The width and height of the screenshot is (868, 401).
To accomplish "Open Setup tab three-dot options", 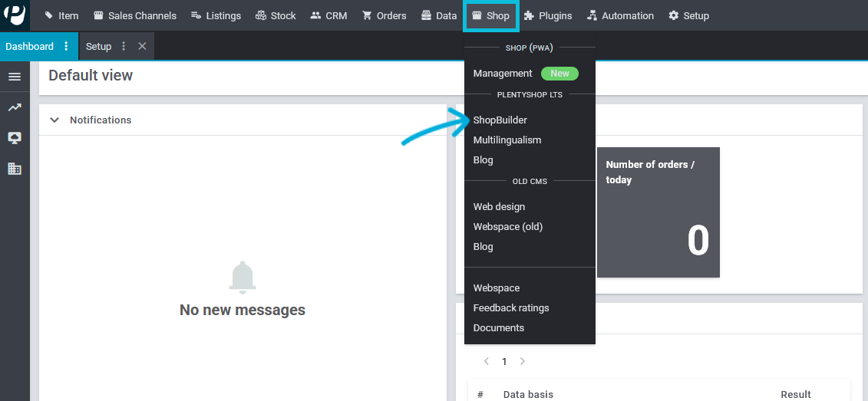I will (124, 47).
